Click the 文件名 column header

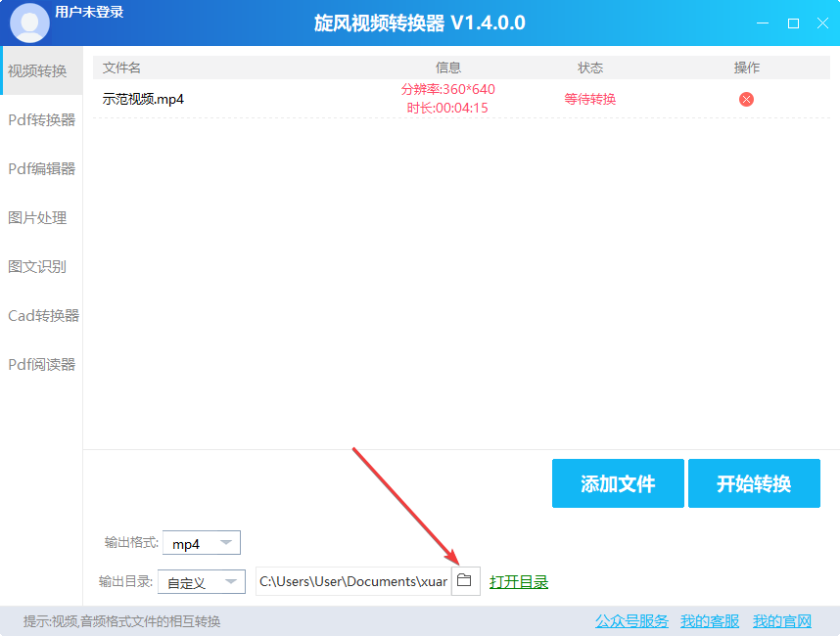[x=121, y=68]
